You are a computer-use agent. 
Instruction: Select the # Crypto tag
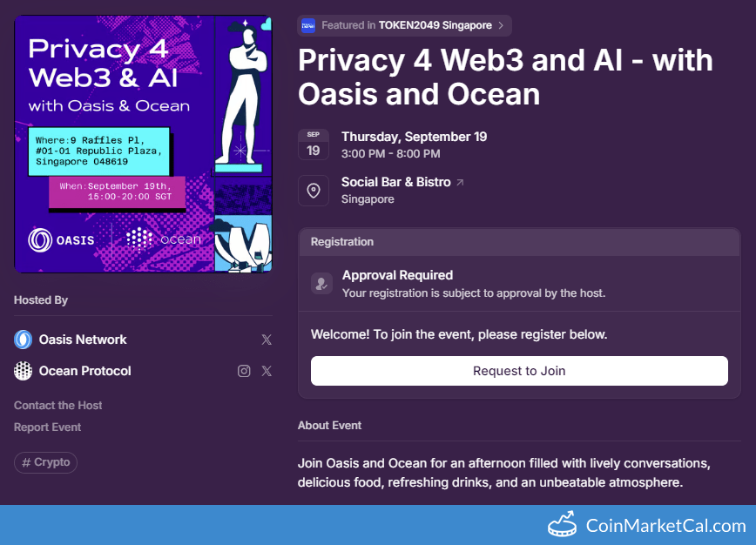coord(46,462)
